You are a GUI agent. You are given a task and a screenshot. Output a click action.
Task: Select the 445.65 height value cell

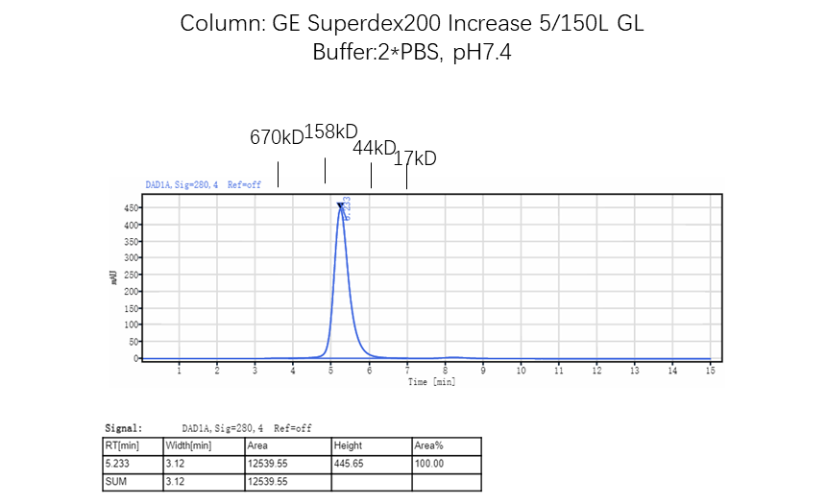(x=349, y=465)
